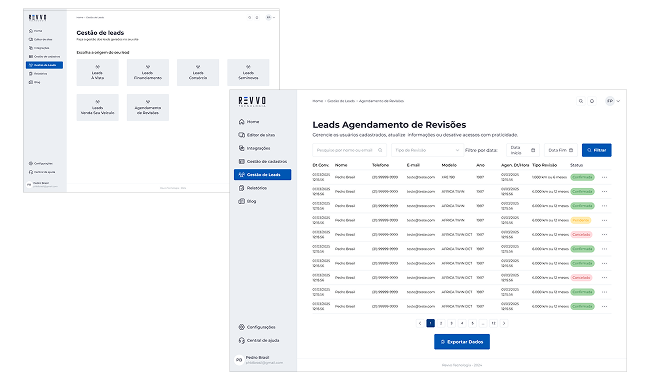Click the yellow Pendente status badge
650x382 pixels.
click(581, 220)
